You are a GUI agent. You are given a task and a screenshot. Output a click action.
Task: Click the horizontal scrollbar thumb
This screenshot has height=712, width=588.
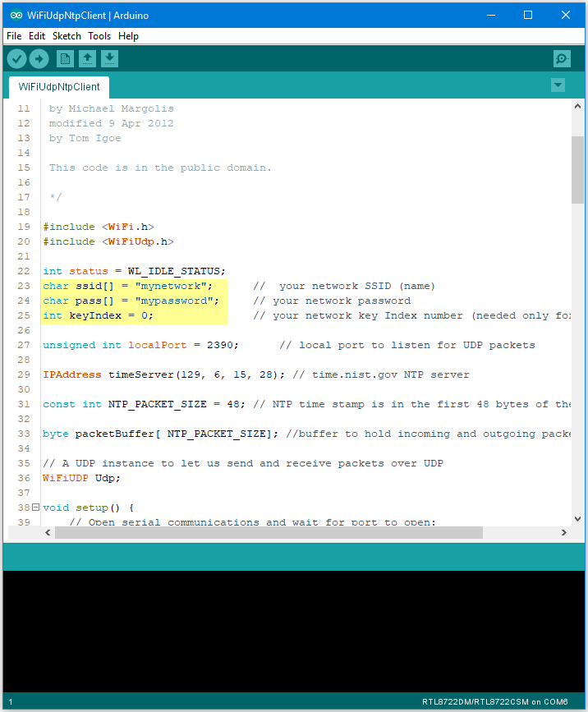[x=269, y=532]
